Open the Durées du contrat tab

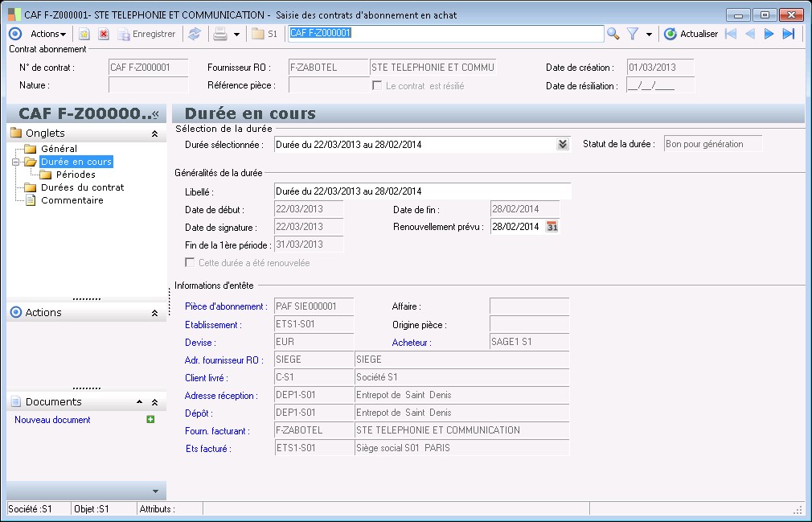[x=82, y=187]
